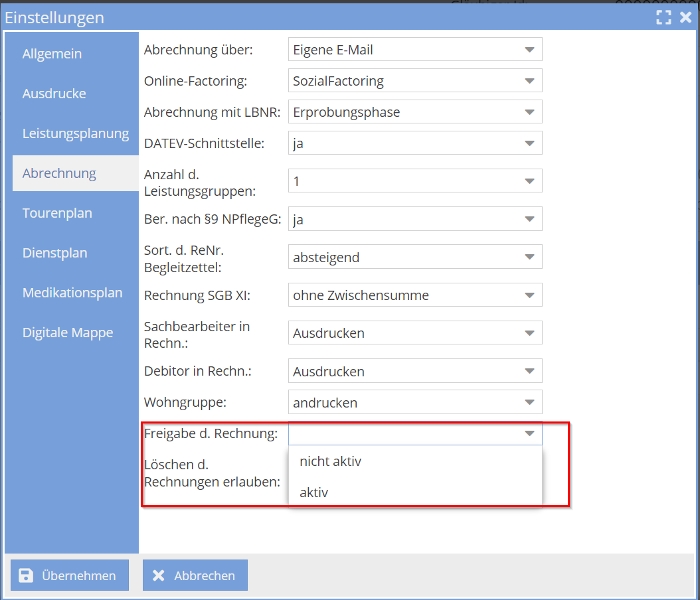Open the Online-Factoring dropdown
The image size is (700, 600).
click(x=529, y=81)
